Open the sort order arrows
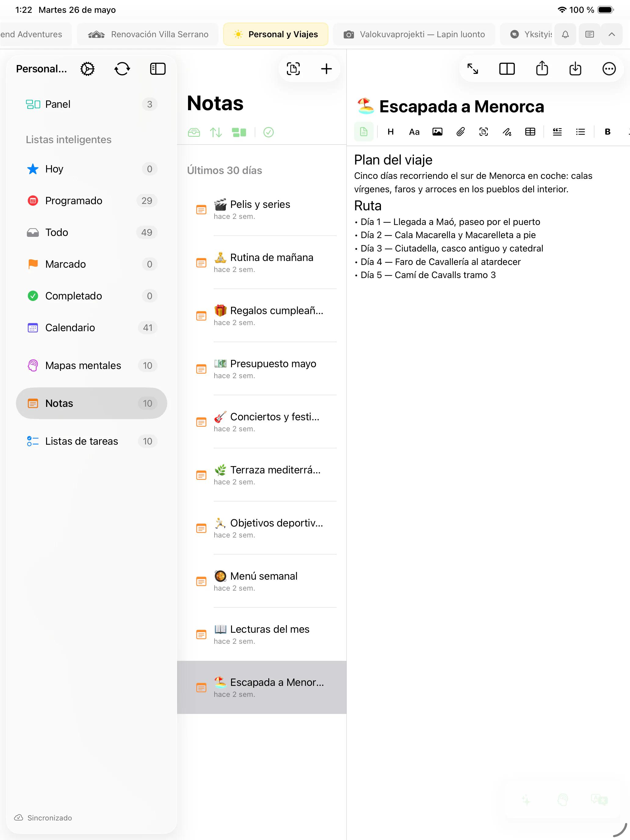 [216, 132]
